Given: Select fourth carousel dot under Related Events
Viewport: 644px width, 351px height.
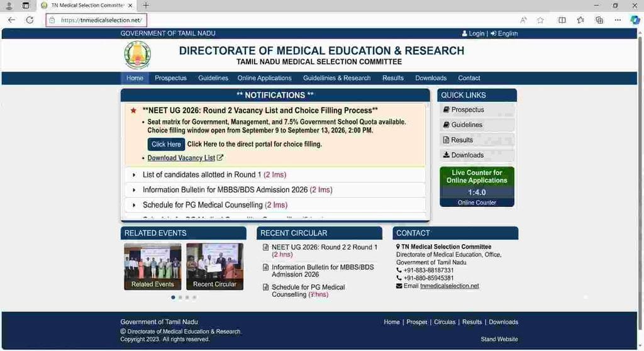Looking at the screenshot, I should point(194,297).
